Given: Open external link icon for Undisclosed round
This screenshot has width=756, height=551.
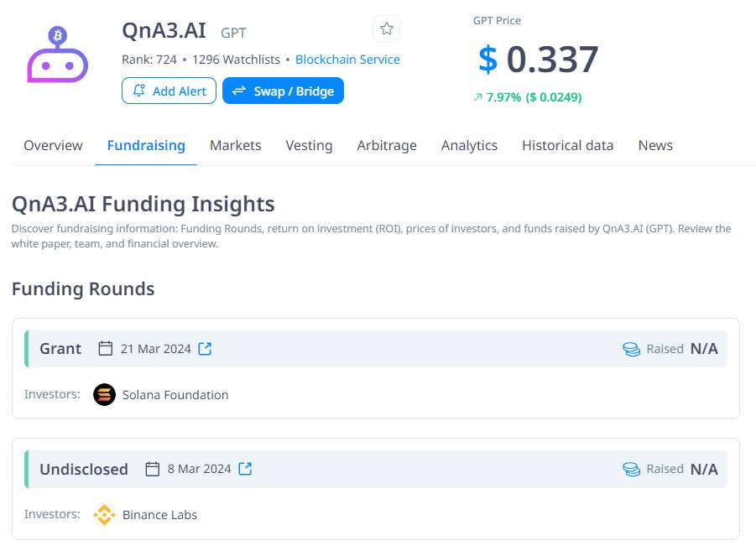Looking at the screenshot, I should (x=245, y=469).
